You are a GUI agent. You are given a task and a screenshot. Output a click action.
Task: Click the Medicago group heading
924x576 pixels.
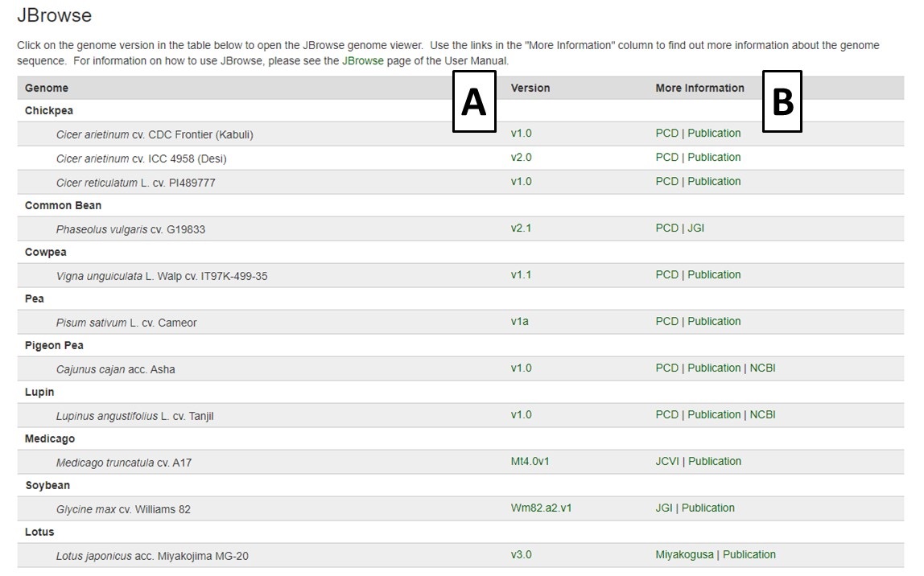click(x=50, y=438)
